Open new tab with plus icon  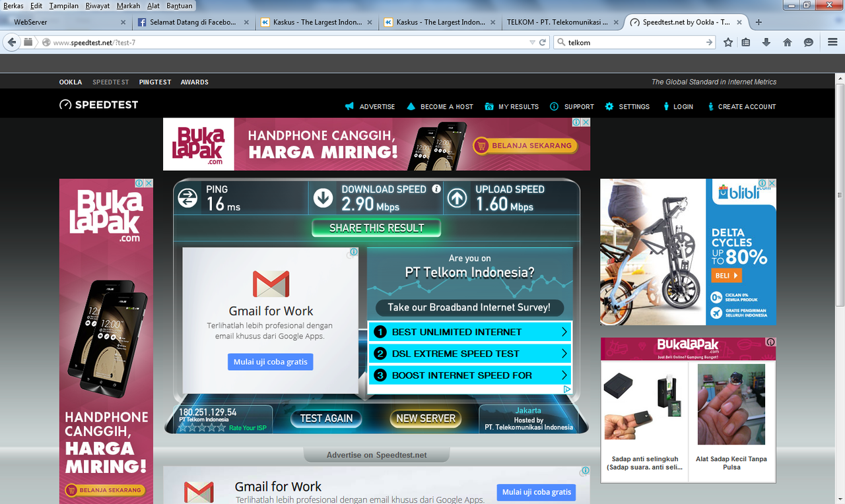759,22
